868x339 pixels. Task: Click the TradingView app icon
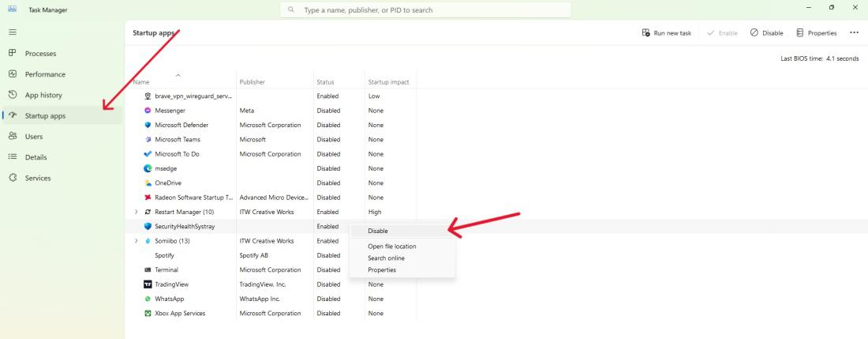[x=148, y=284]
